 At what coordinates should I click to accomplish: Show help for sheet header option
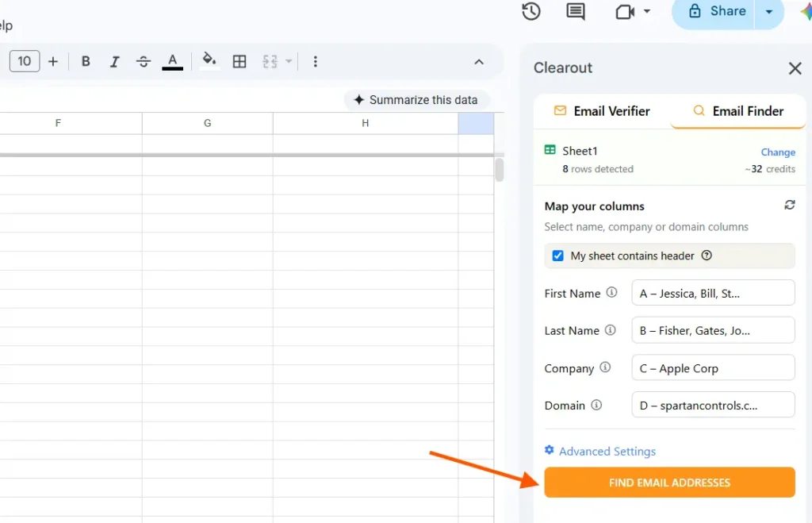point(707,255)
